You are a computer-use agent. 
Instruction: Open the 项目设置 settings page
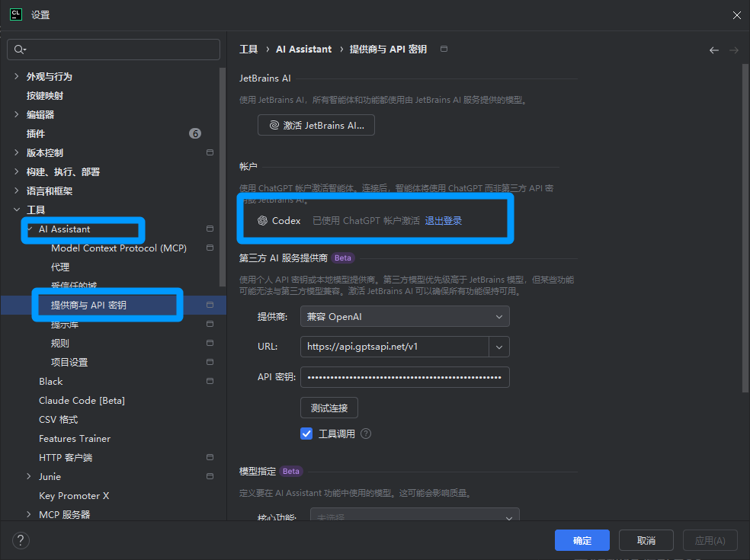coord(69,362)
